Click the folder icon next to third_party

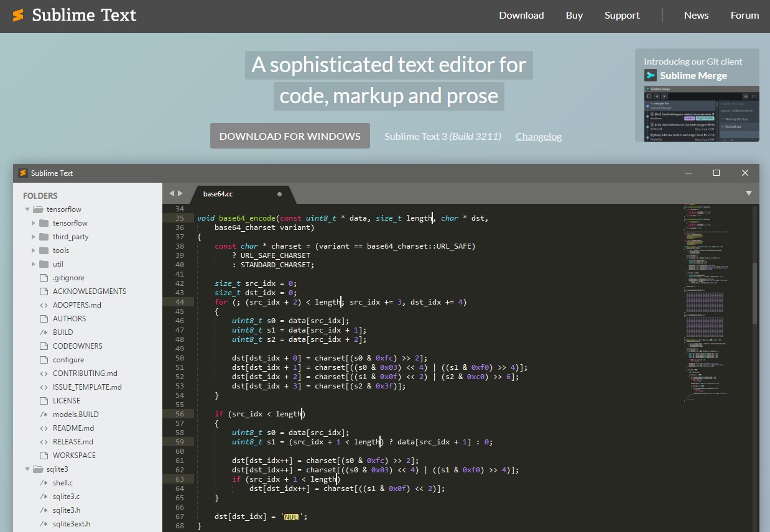[x=44, y=237]
